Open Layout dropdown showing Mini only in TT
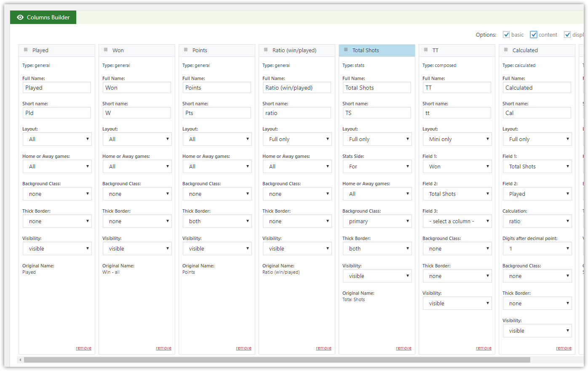Viewport: 588px width, 371px height. [457, 139]
